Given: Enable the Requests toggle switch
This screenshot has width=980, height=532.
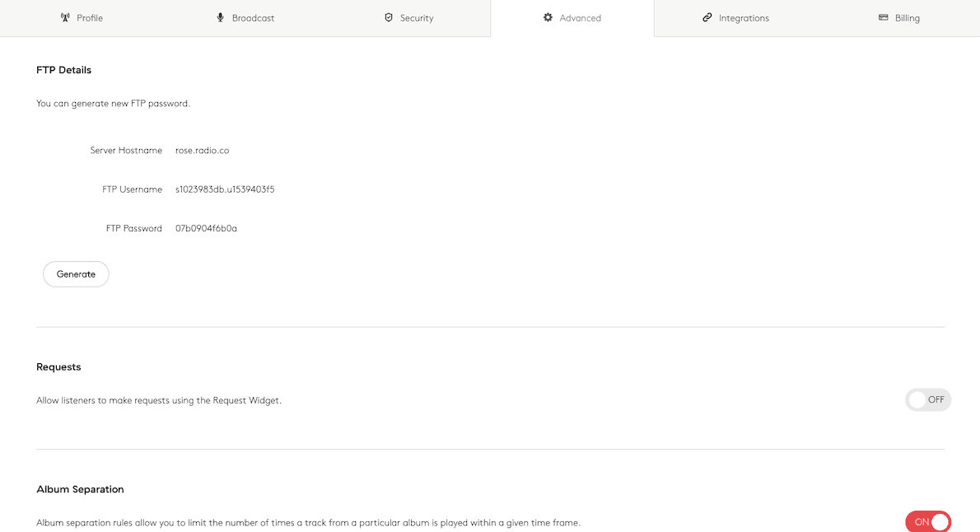Looking at the screenshot, I should pos(928,400).
